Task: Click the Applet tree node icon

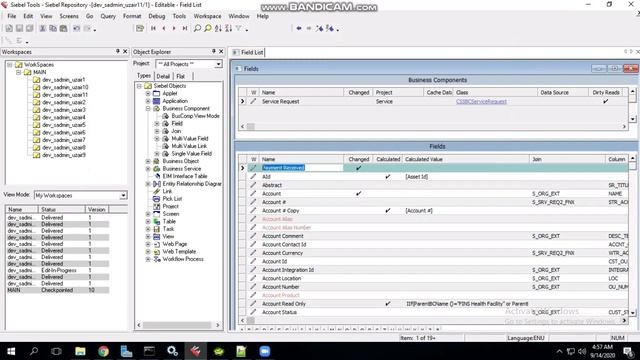Action: (156, 93)
